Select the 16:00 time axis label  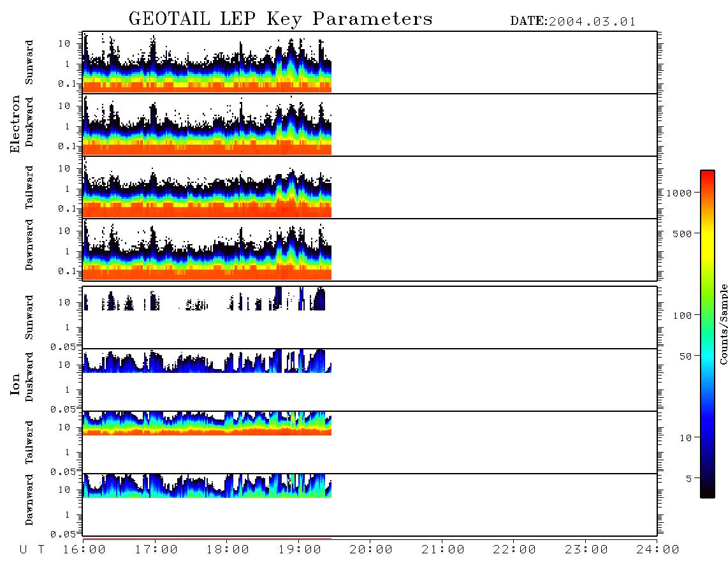(x=84, y=550)
